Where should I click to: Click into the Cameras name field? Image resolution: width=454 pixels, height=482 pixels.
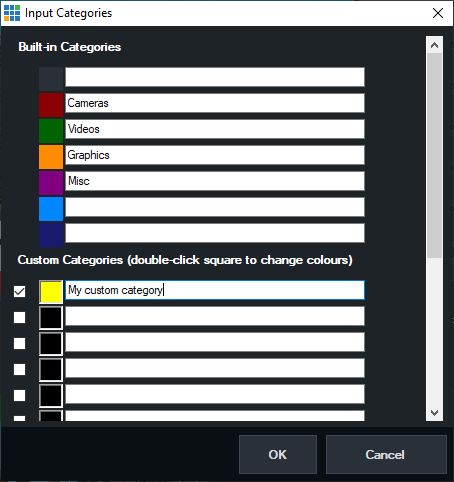(x=215, y=103)
